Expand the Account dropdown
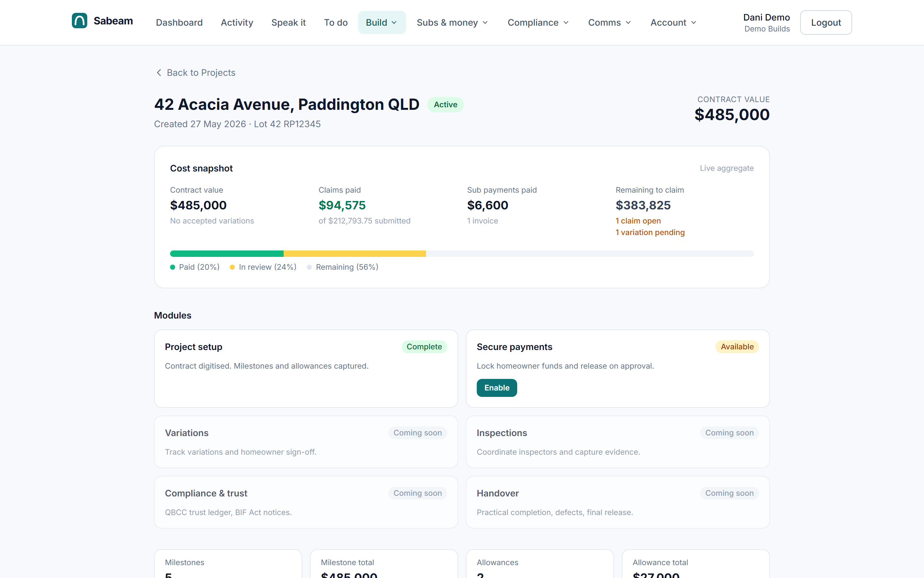924x578 pixels. click(x=673, y=22)
